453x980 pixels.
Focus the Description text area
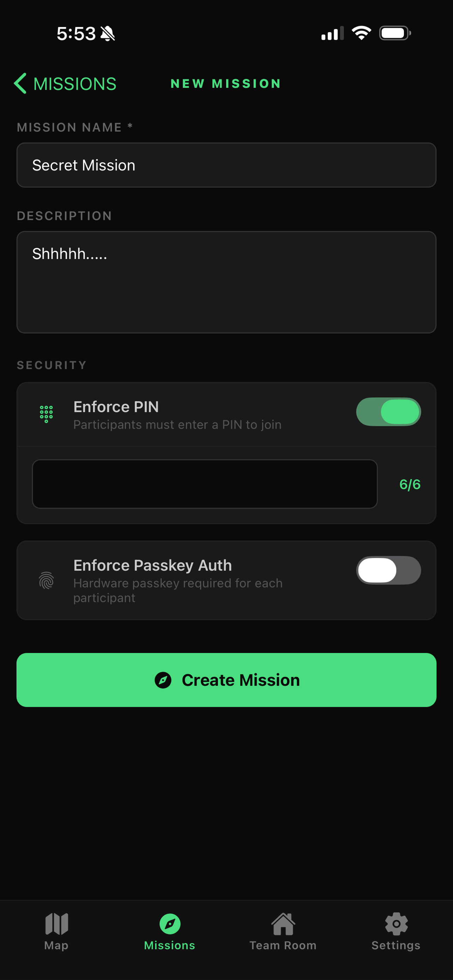click(x=226, y=282)
